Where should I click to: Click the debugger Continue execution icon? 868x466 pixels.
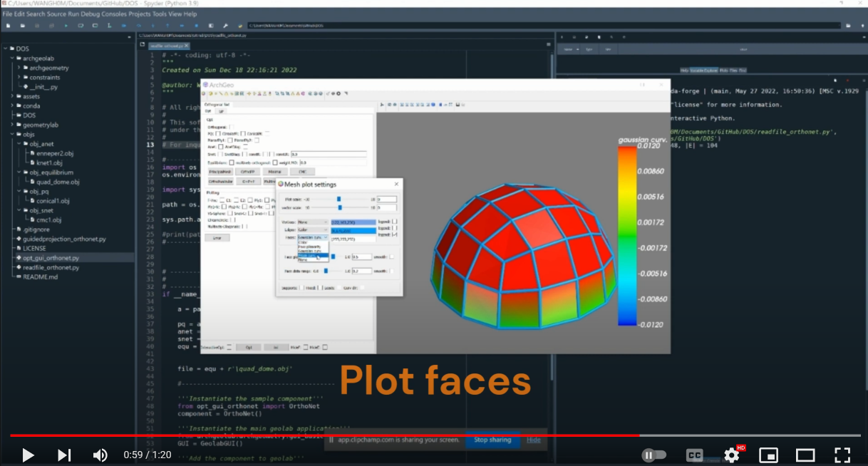click(181, 25)
